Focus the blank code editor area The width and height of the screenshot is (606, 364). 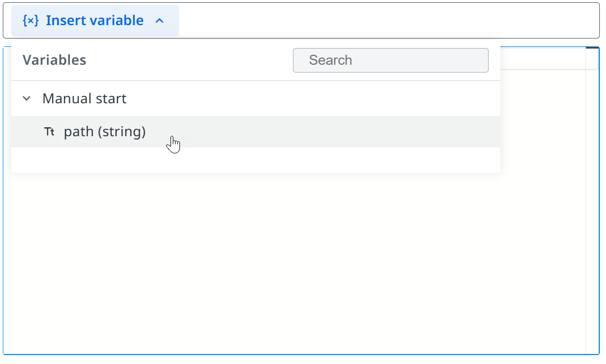pyautogui.click(x=295, y=264)
